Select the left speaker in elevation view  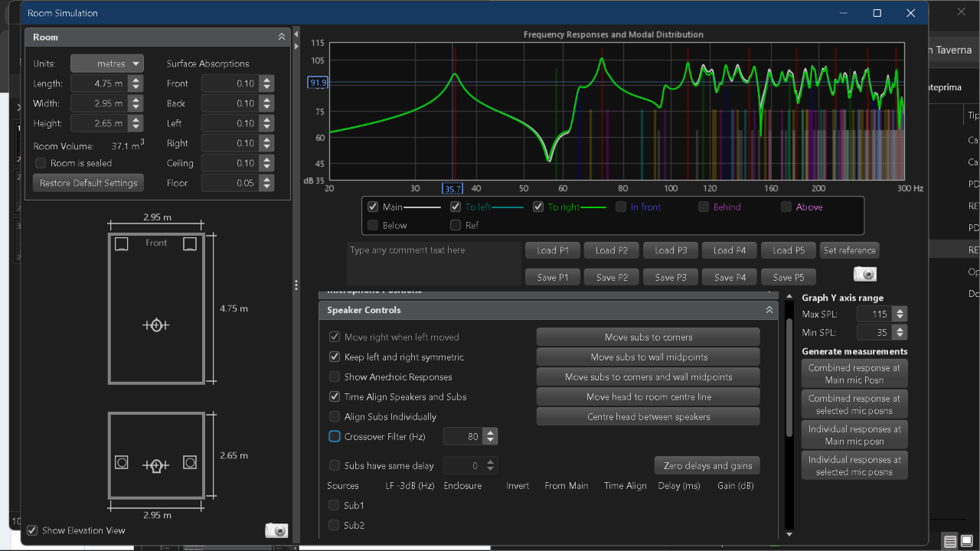[x=122, y=462]
